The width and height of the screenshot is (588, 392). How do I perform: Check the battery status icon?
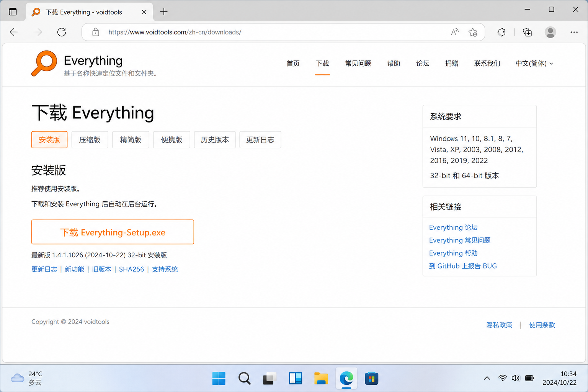coord(529,378)
